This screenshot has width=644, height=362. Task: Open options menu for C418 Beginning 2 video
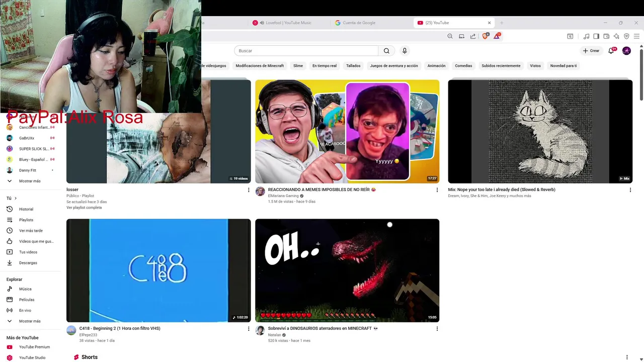pyautogui.click(x=248, y=329)
